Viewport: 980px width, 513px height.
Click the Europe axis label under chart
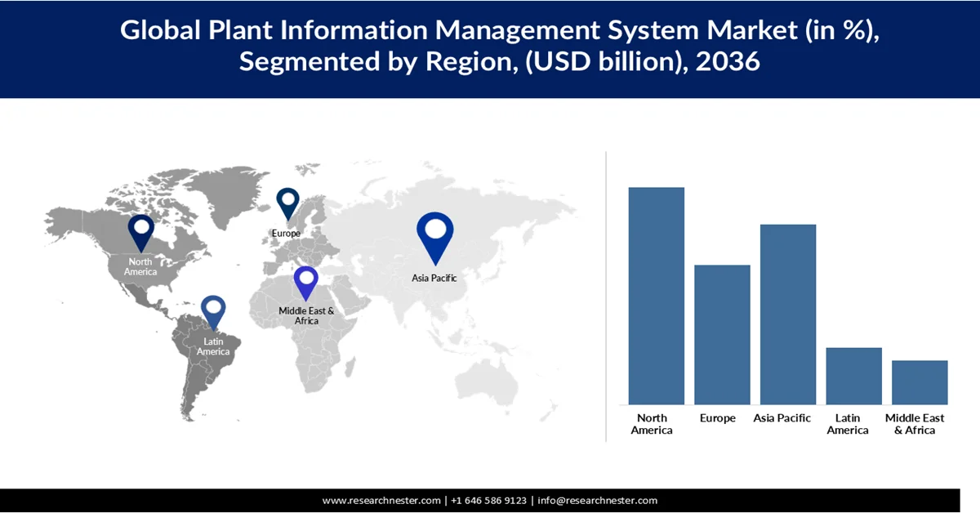[x=718, y=418]
